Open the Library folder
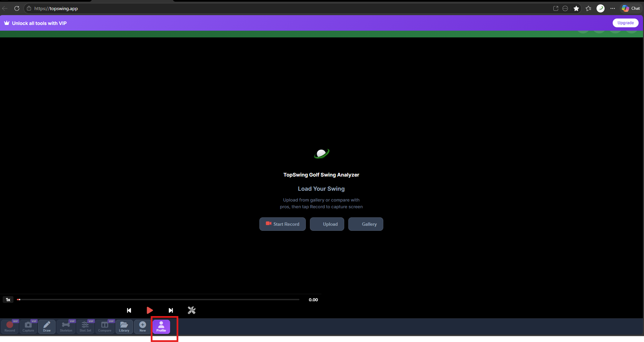The image size is (644, 342). pos(124,327)
